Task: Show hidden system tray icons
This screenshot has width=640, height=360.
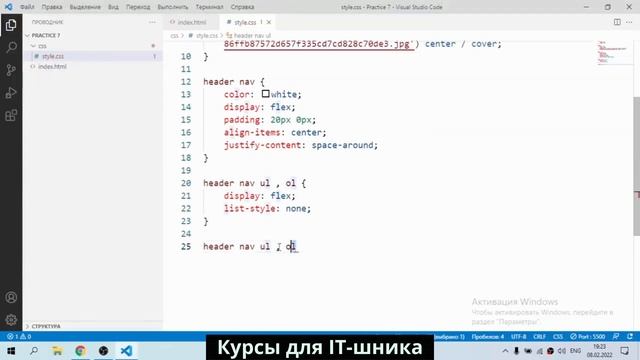Action: (505, 351)
